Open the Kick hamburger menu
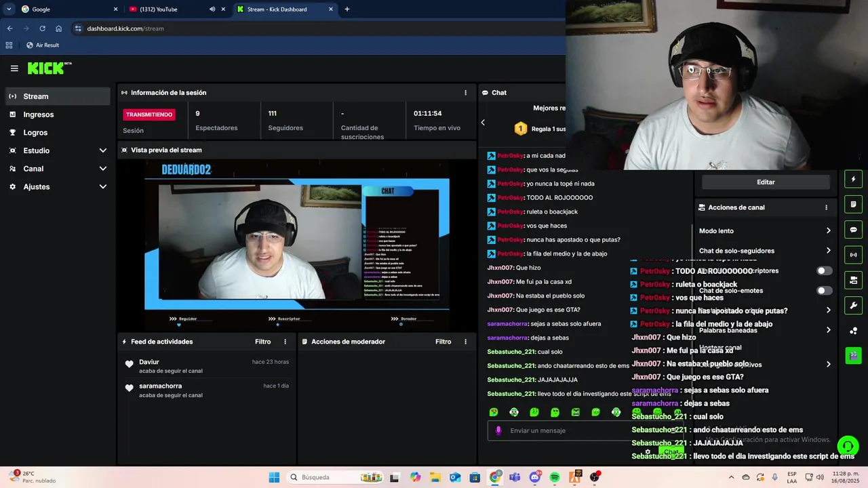 [x=14, y=68]
